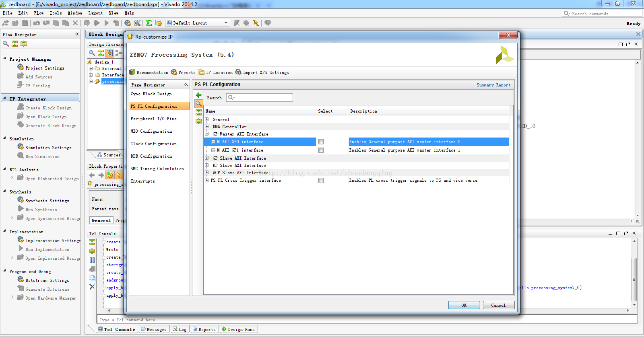
Task: Open Project Settings gear in main toolbar
Action: pos(128,23)
